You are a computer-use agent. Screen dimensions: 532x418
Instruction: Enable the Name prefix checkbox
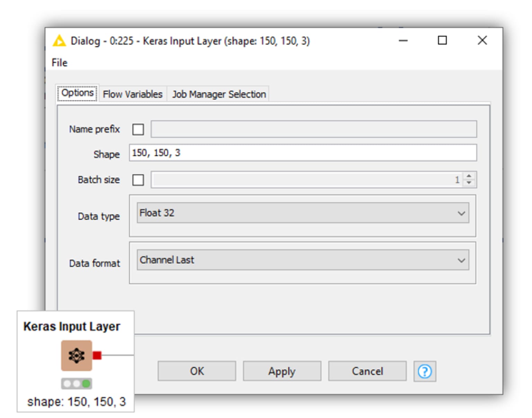coord(138,129)
